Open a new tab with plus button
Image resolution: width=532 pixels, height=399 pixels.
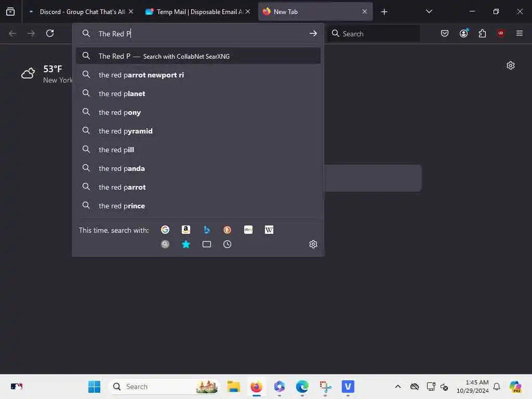click(384, 12)
